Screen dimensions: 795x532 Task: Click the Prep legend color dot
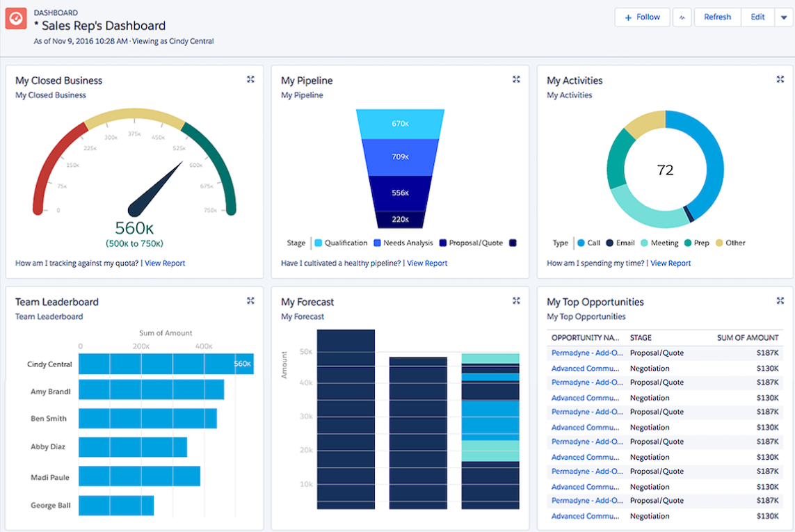tap(688, 243)
